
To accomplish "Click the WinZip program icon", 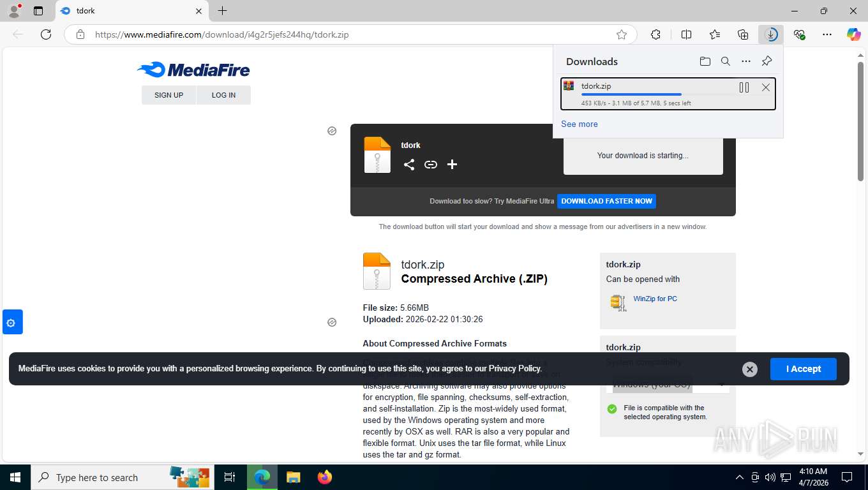I will point(618,302).
